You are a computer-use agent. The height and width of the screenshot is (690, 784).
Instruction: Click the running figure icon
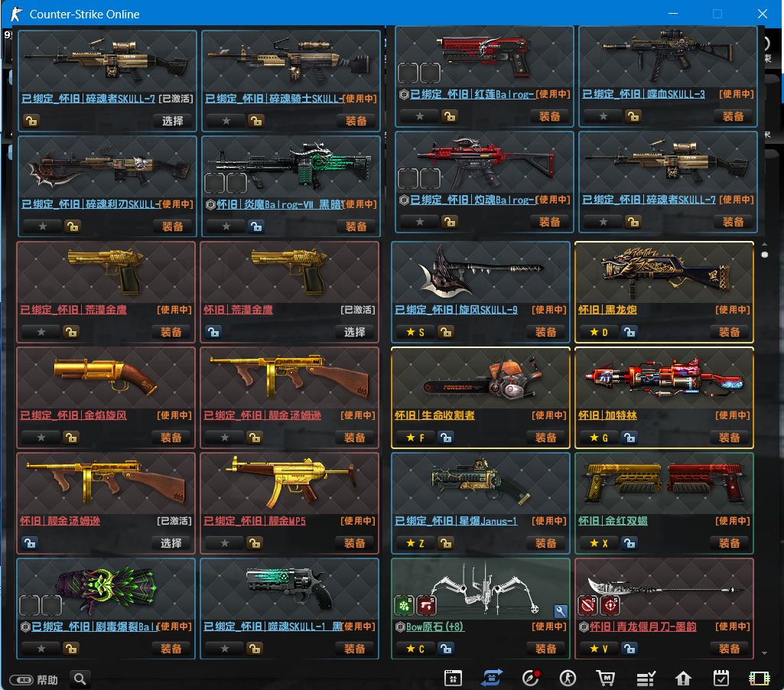pyautogui.click(x=568, y=679)
